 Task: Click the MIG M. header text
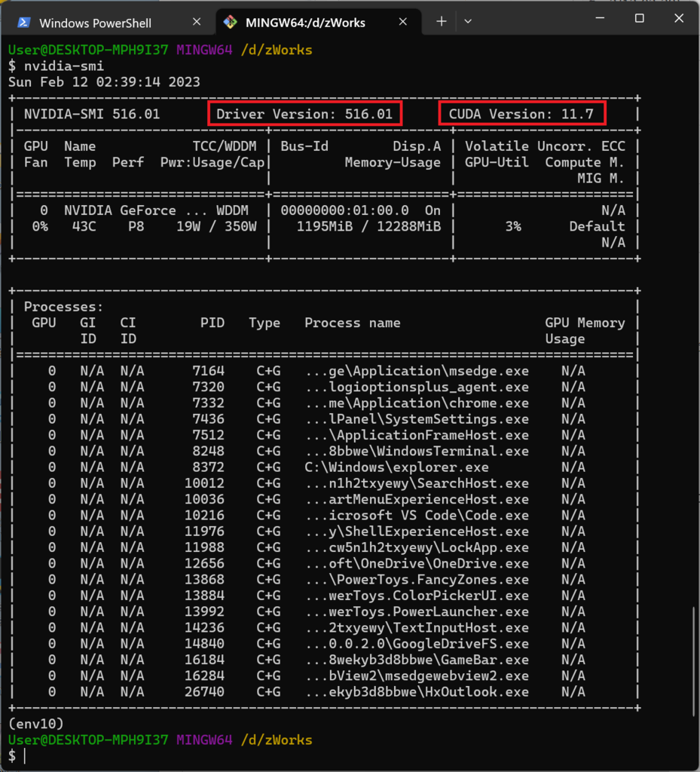(601, 178)
